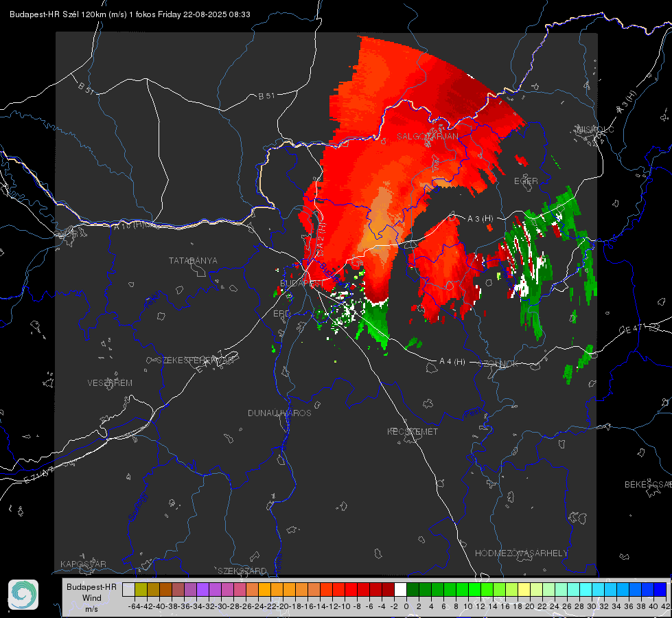The image size is (672, 618).
Task: Click the blue 'Fejér' county label
Action: [x=154, y=300]
